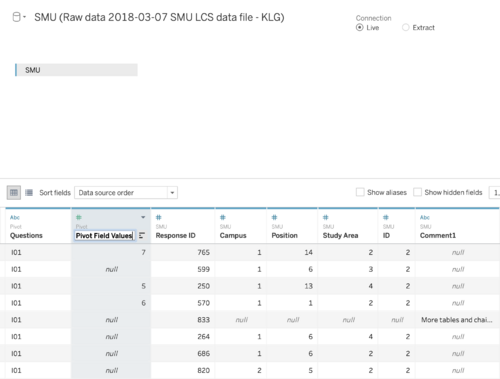Switch to metadata list view
500x379 pixels.
point(29,193)
